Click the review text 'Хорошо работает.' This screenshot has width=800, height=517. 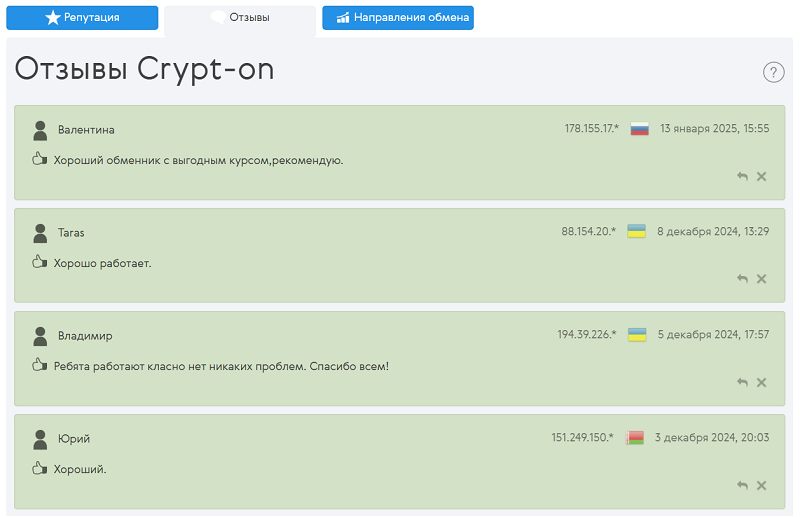[103, 263]
